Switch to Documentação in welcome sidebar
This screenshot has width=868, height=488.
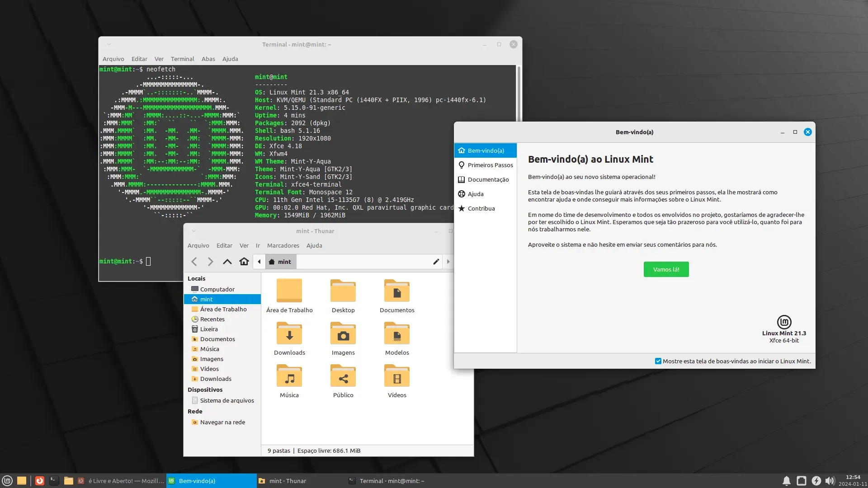click(x=485, y=179)
